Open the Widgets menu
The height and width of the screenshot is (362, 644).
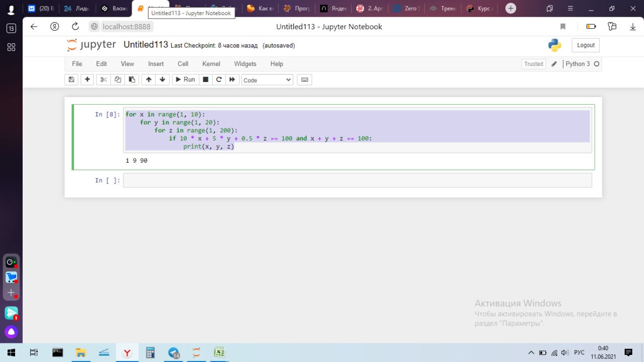(245, 64)
